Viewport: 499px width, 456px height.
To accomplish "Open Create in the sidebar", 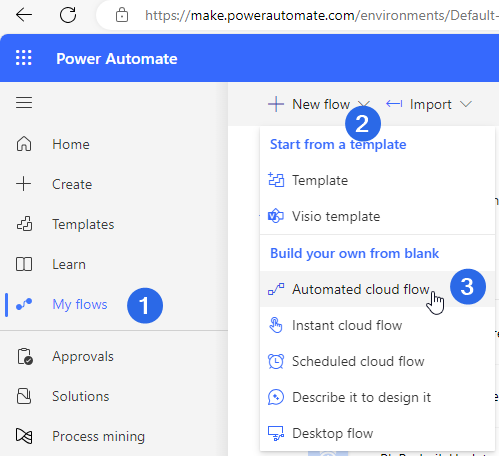I will 72,184.
